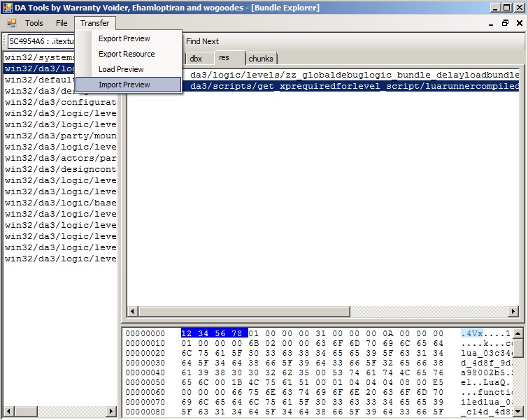528x420 pixels.
Task: Choose Export Preview from Transfer menu
Action: (x=124, y=38)
